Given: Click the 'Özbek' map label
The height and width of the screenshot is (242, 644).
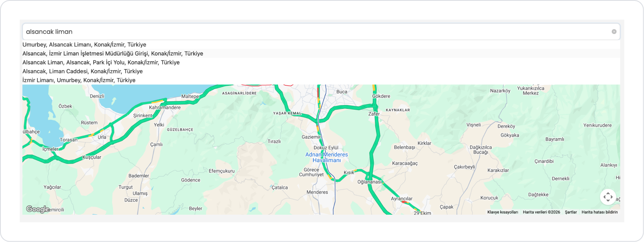Looking at the screenshot, I should [x=65, y=106].
